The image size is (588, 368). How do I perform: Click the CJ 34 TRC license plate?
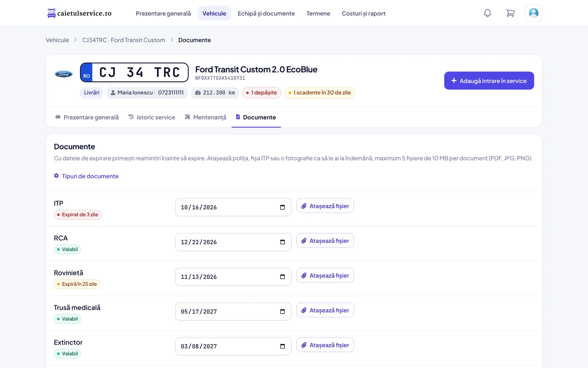click(134, 72)
